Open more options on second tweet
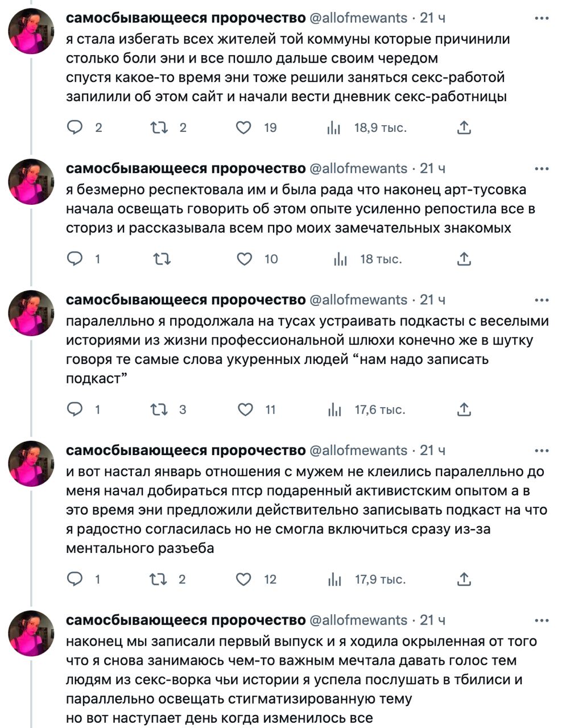This screenshot has height=728, width=566. click(542, 169)
